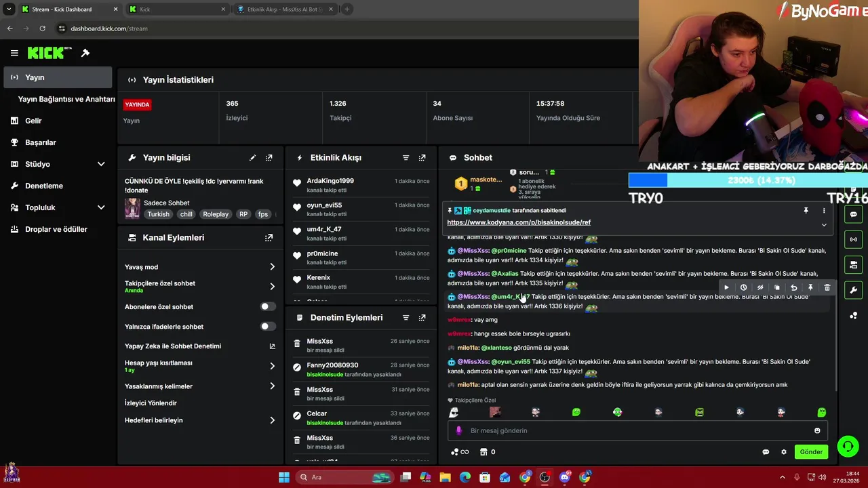Click the Windows Start button
This screenshot has height=488, width=868.
coord(284,477)
